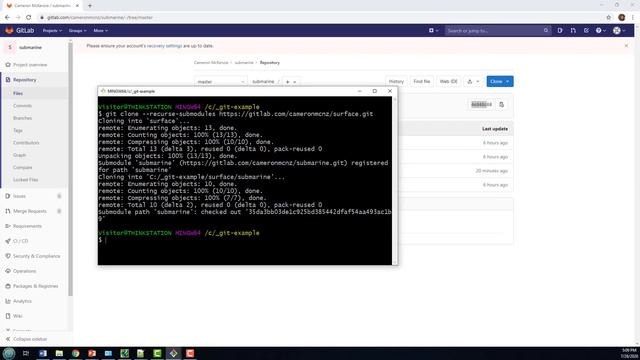Open the new item plus dropdown in navbar

[x=433, y=30]
